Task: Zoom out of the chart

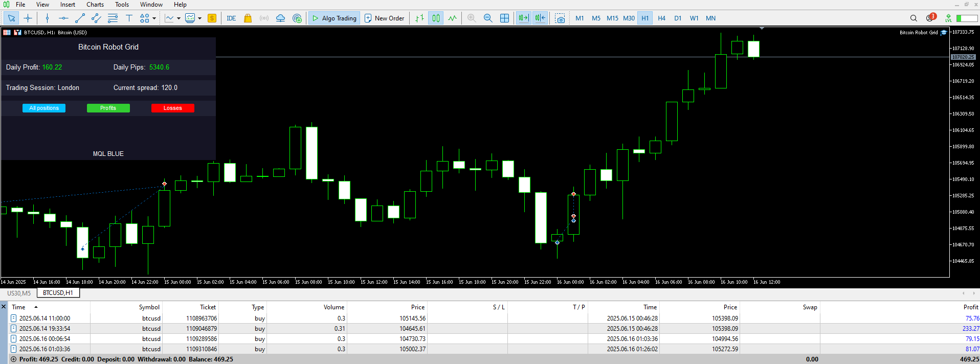Action: [488, 18]
